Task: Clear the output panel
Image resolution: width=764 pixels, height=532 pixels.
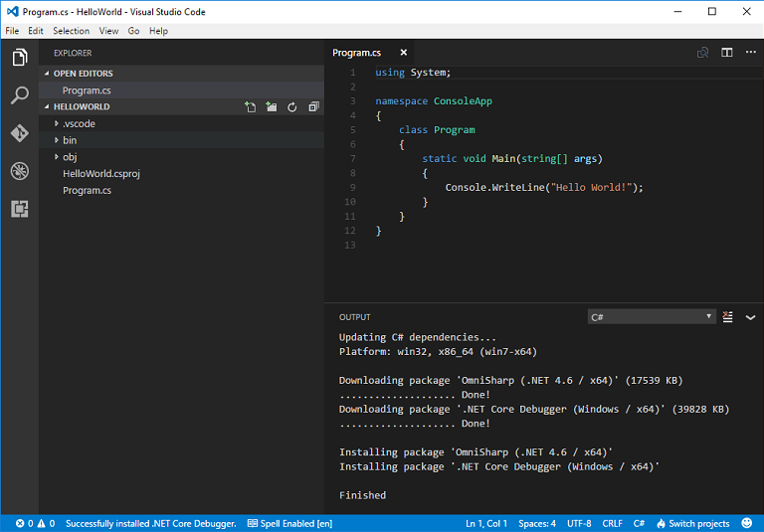Action: coord(727,317)
